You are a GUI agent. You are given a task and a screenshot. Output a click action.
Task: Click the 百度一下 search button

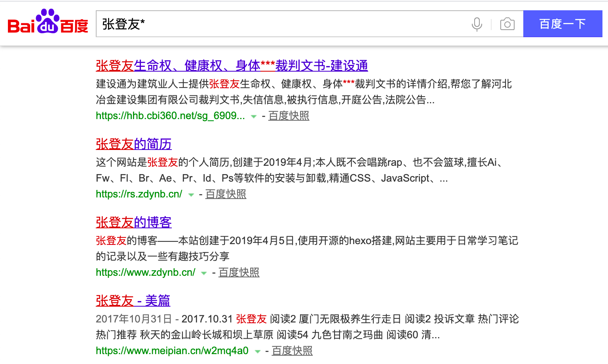(x=562, y=24)
